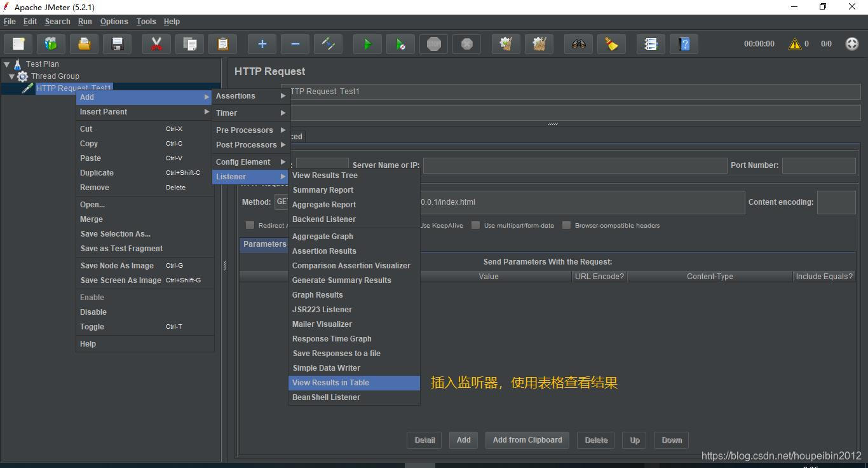Image resolution: width=868 pixels, height=468 pixels.
Task: Select Aggregate Report listener
Action: 354,205
